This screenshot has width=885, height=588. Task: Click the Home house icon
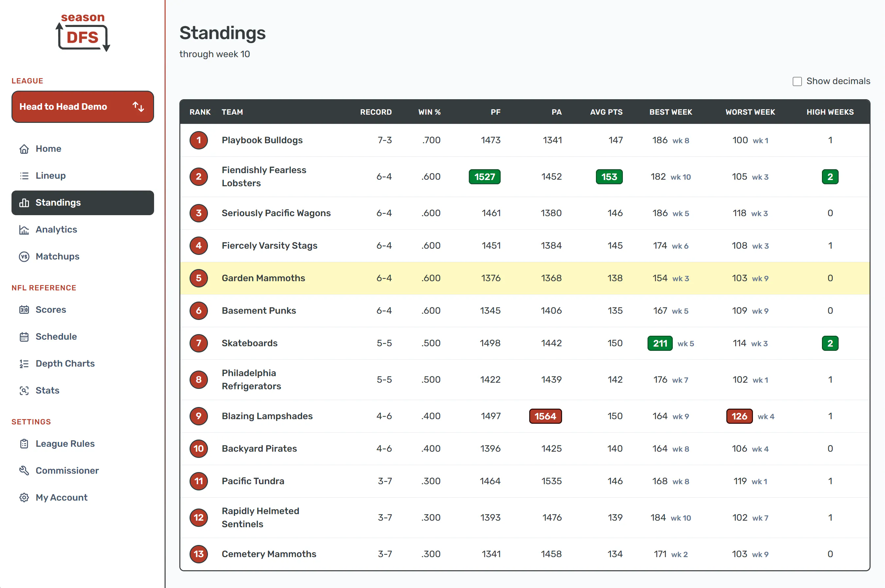click(x=24, y=149)
